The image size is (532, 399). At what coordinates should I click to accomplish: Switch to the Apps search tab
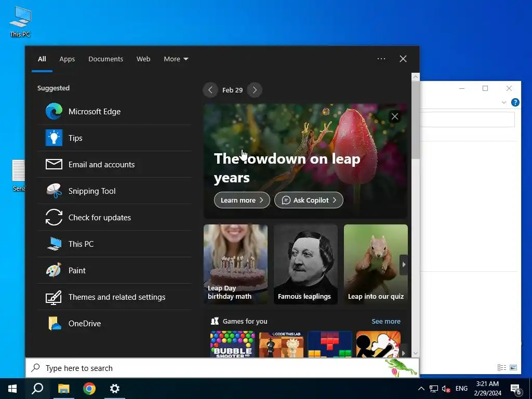[67, 59]
